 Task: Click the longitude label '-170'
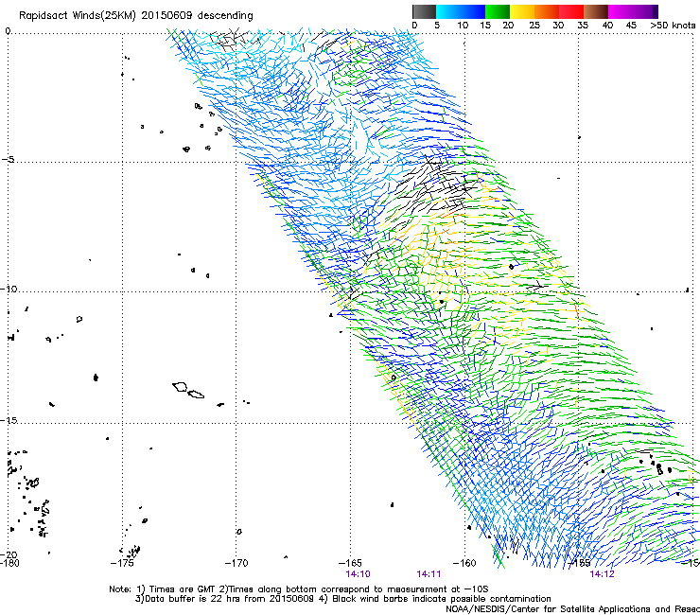coord(236,563)
